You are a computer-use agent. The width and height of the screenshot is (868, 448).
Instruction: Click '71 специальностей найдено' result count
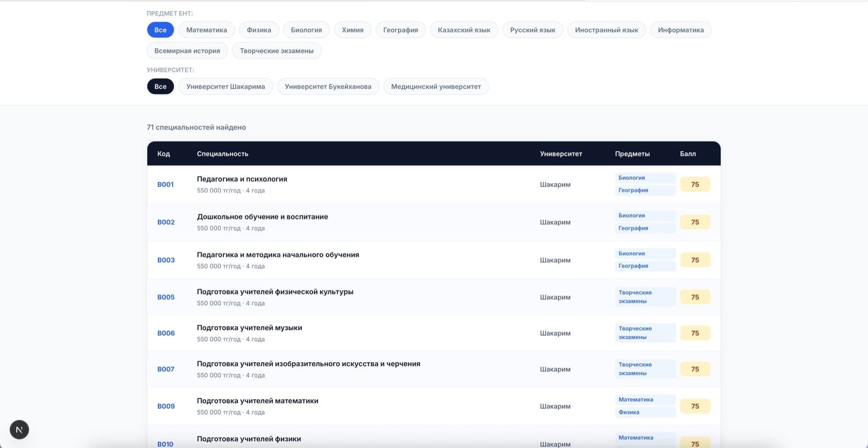[x=196, y=127]
